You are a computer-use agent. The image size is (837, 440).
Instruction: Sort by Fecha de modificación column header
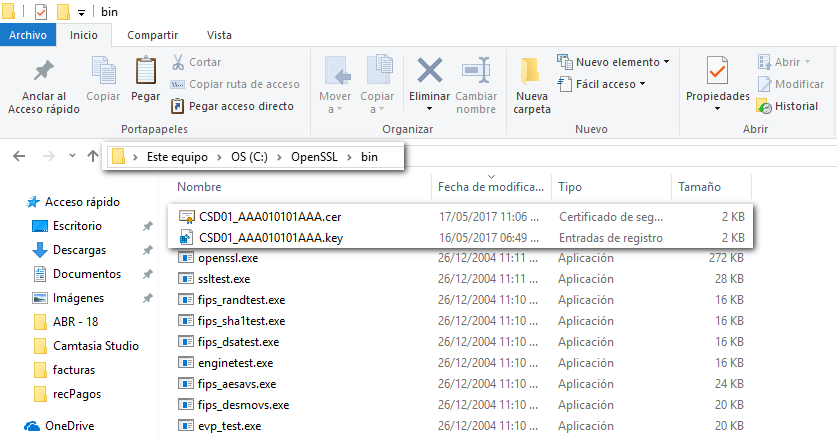point(491,187)
